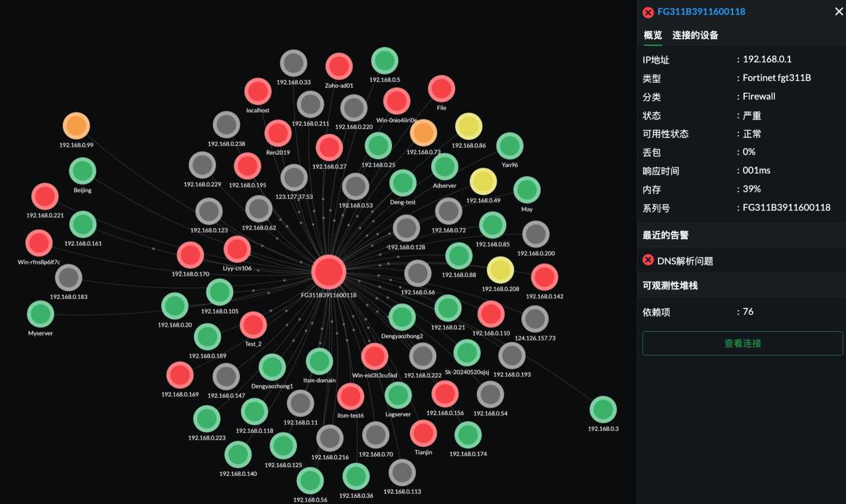Select the central FG311B3911600118 firewall node
Viewport: 846px width, 504px height.
pyautogui.click(x=329, y=272)
